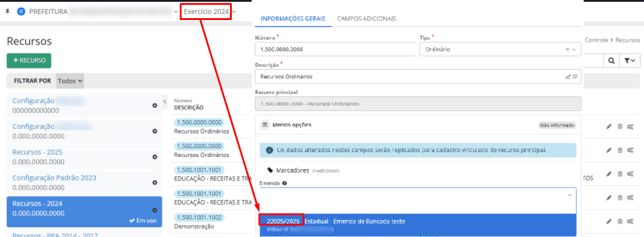644x237 pixels.
Task: Select the Recursos - 2024 configuration in use
Action: 84,212
